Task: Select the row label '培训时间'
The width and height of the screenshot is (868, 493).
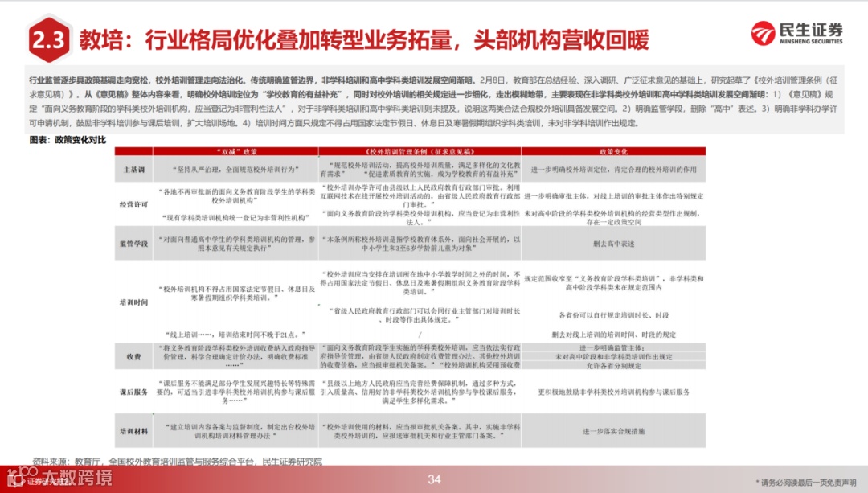Action: click(133, 302)
